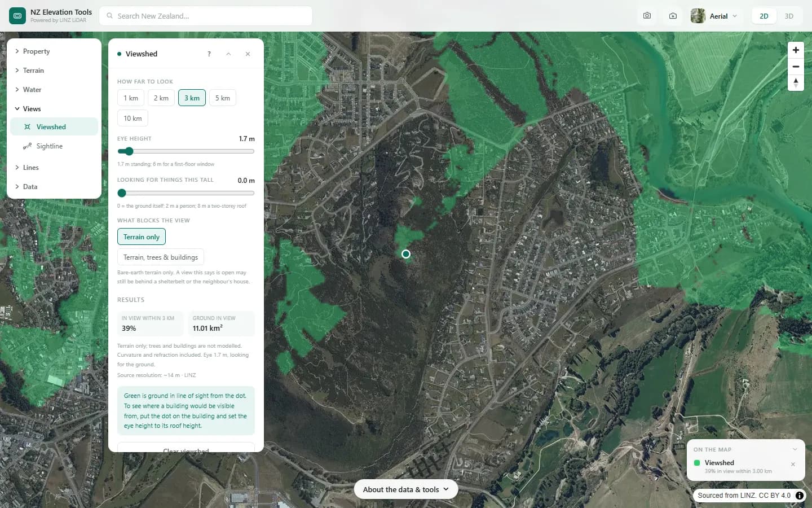
Task: Click the NZ Elevation Tools logo icon
Action: [17, 16]
